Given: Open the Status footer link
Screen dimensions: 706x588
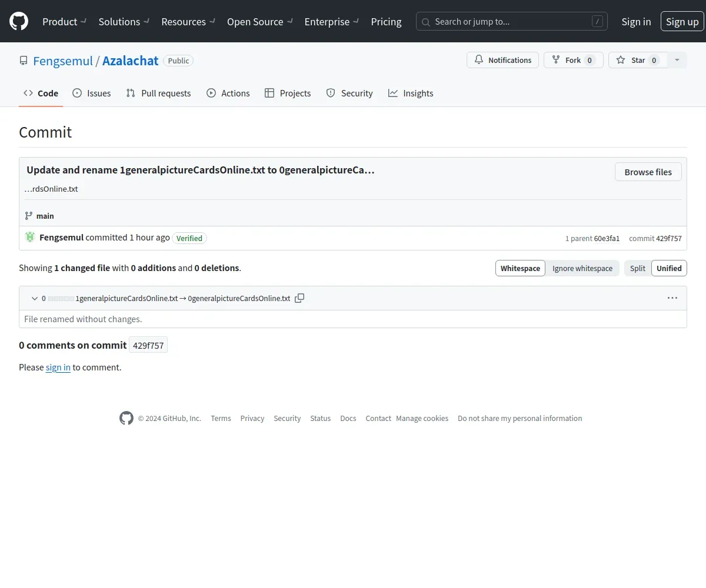Looking at the screenshot, I should pyautogui.click(x=321, y=418).
